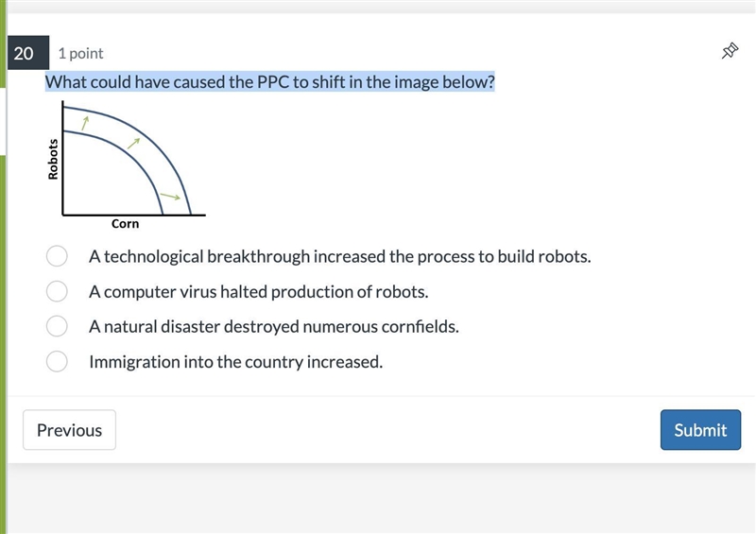Submit the quiz
The height and width of the screenshot is (534, 756).
click(x=700, y=430)
